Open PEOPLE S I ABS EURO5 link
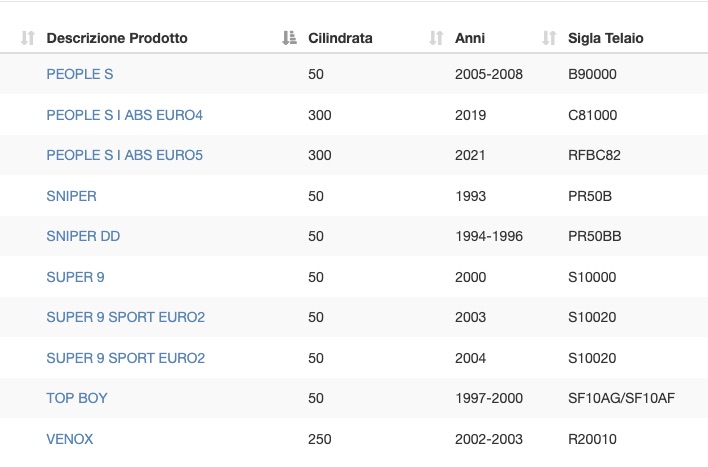The height and width of the screenshot is (467, 708). [125, 155]
